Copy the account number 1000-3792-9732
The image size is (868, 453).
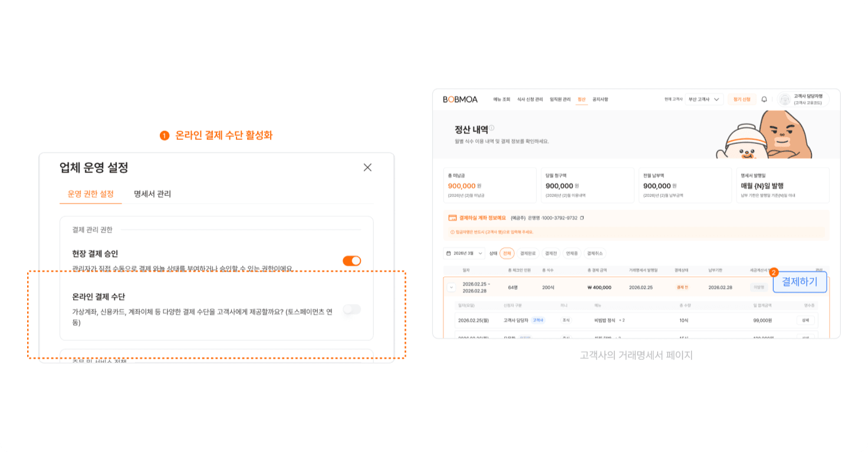tap(581, 218)
